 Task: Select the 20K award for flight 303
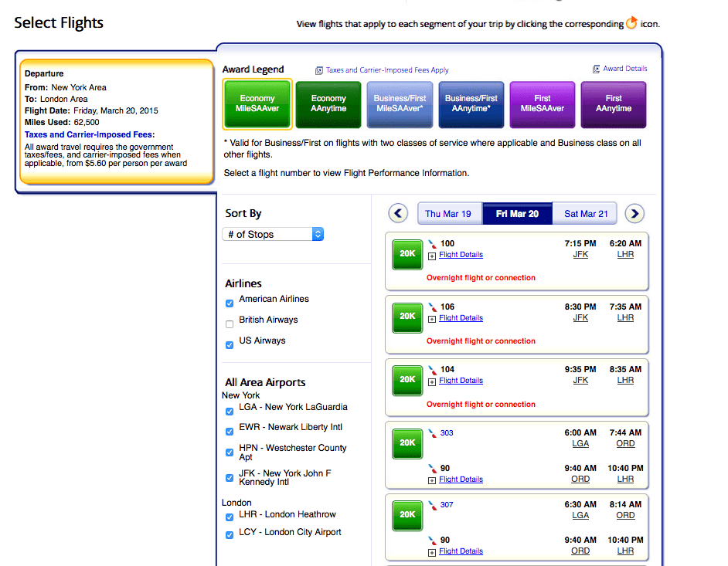pos(407,443)
